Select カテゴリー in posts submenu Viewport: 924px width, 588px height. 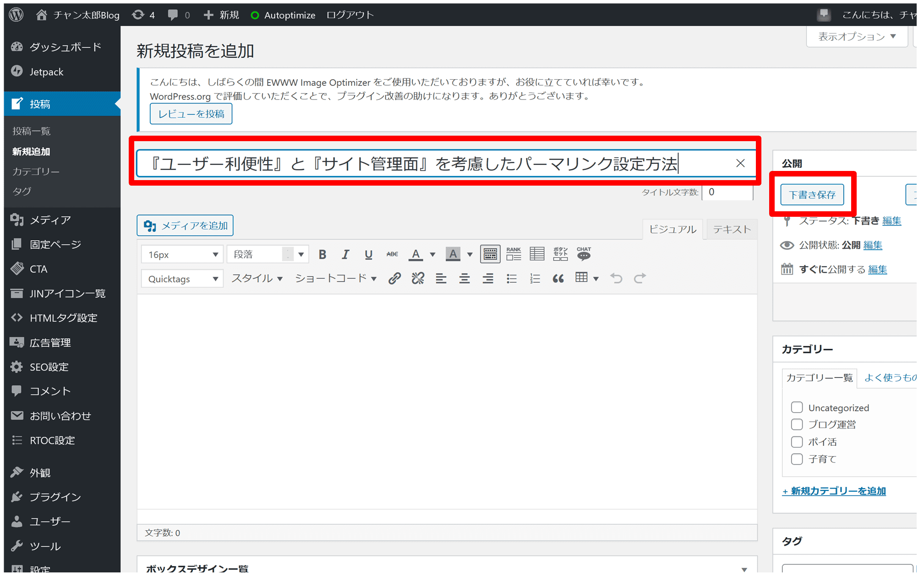(36, 171)
